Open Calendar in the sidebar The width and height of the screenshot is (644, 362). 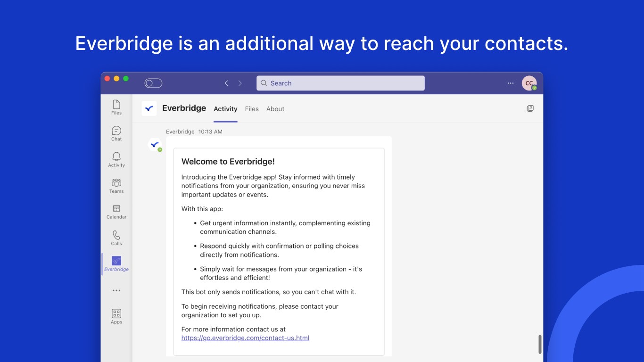tap(116, 212)
